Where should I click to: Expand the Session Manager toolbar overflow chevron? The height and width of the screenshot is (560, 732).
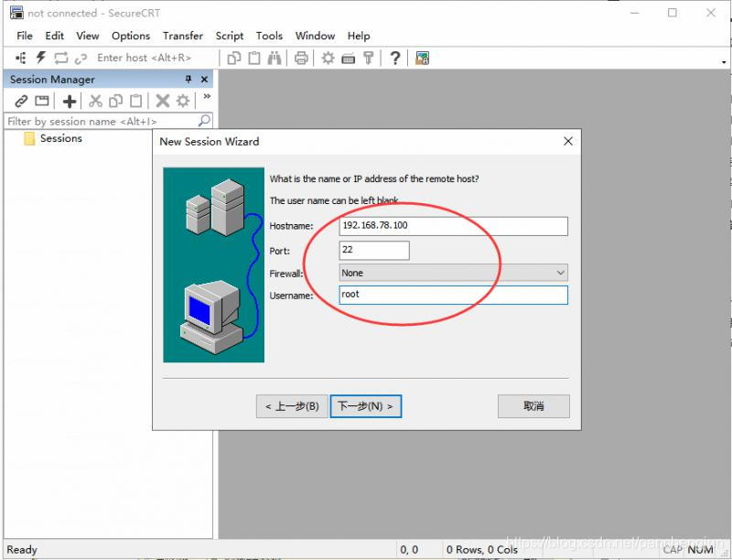207,97
